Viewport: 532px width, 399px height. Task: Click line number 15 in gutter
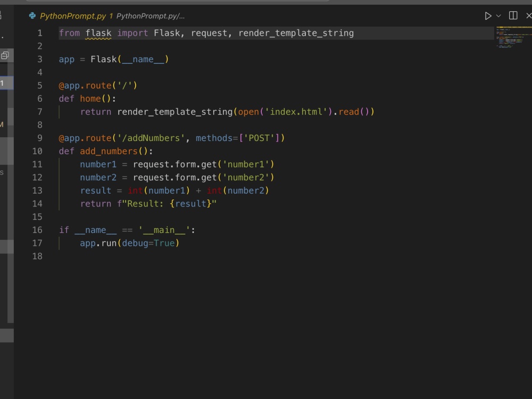(x=37, y=217)
